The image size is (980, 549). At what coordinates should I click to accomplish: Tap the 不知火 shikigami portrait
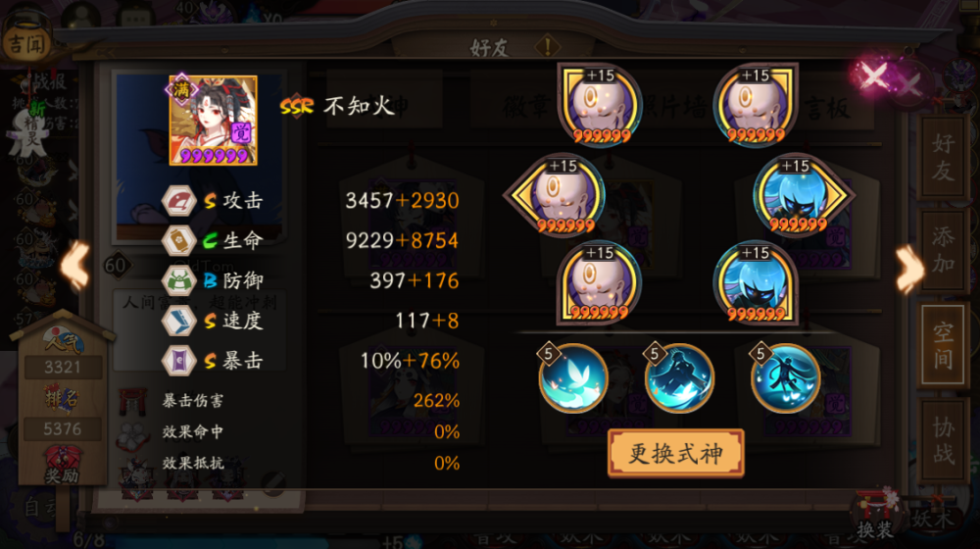coord(213,120)
